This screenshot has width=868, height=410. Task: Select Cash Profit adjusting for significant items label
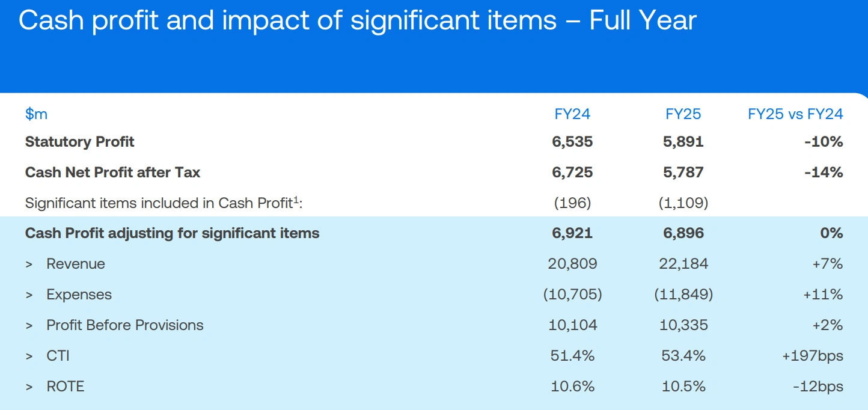pos(172,233)
